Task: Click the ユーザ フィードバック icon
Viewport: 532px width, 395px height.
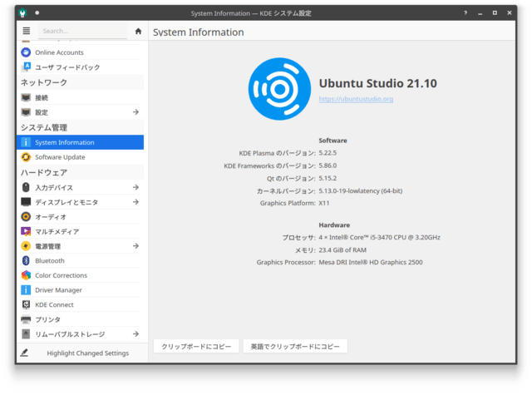Action: point(26,67)
